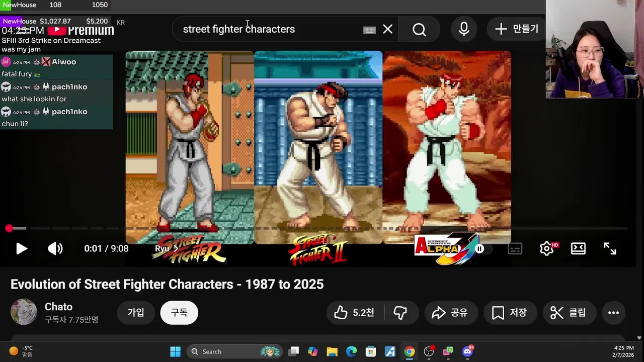Image resolution: width=644 pixels, height=362 pixels.
Task: Create a clip with 클립 button
Action: [x=569, y=313]
